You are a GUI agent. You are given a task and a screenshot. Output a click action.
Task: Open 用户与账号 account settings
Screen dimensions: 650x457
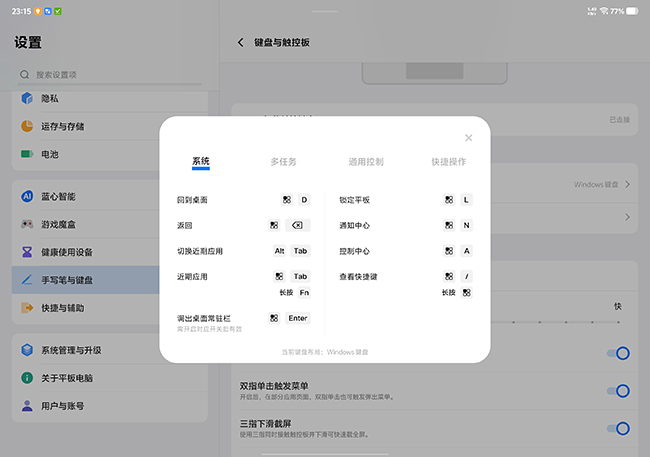coord(60,406)
